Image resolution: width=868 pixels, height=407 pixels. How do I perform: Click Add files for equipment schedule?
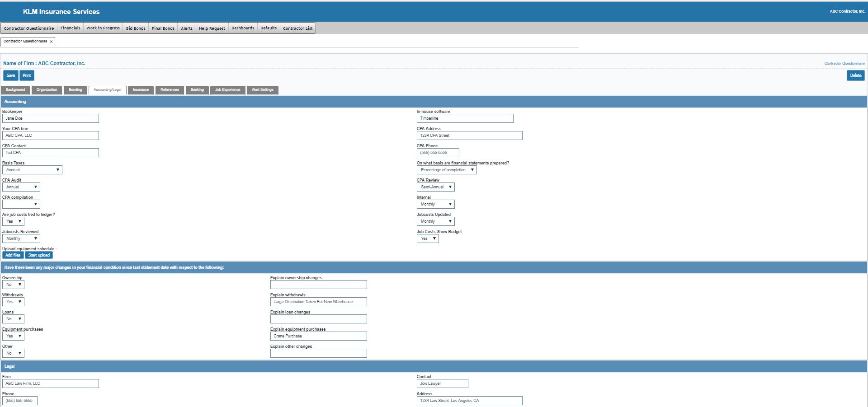[13, 255]
